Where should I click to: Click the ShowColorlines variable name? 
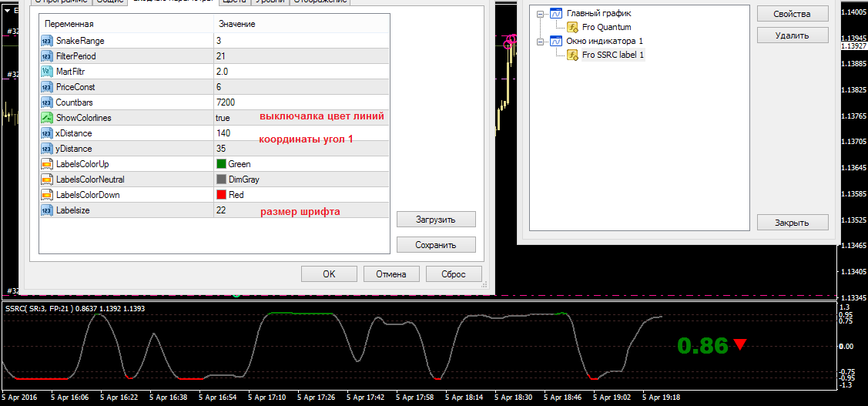[85, 117]
